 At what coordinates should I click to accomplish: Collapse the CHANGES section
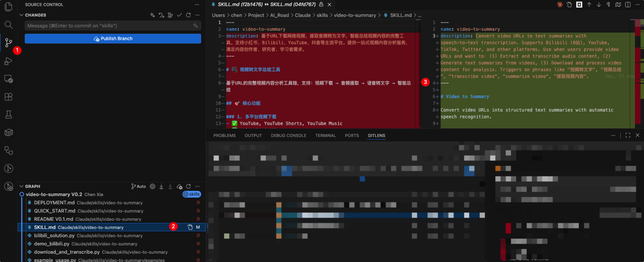coord(21,15)
